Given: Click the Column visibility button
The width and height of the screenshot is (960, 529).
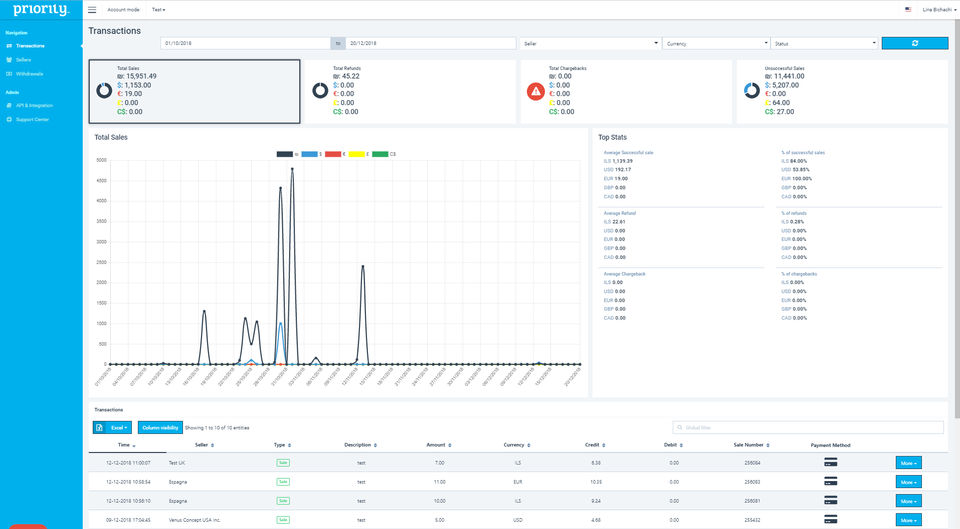Looking at the screenshot, I should 160,427.
